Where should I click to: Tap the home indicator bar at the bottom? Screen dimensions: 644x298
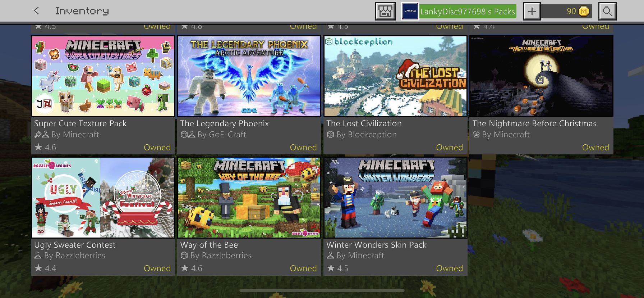pyautogui.click(x=322, y=290)
